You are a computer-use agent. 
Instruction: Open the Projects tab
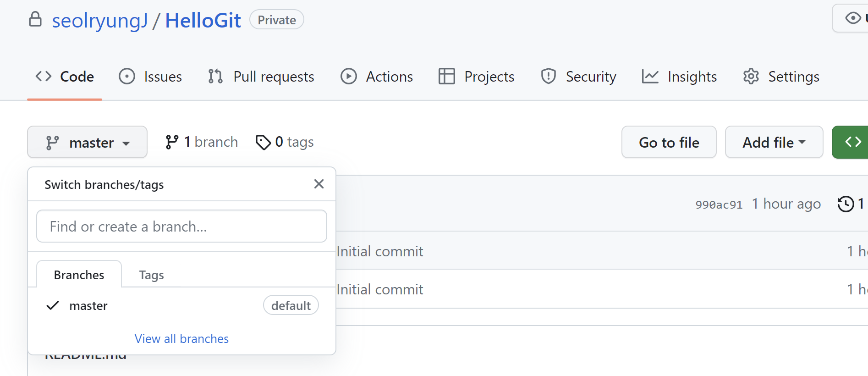[476, 77]
